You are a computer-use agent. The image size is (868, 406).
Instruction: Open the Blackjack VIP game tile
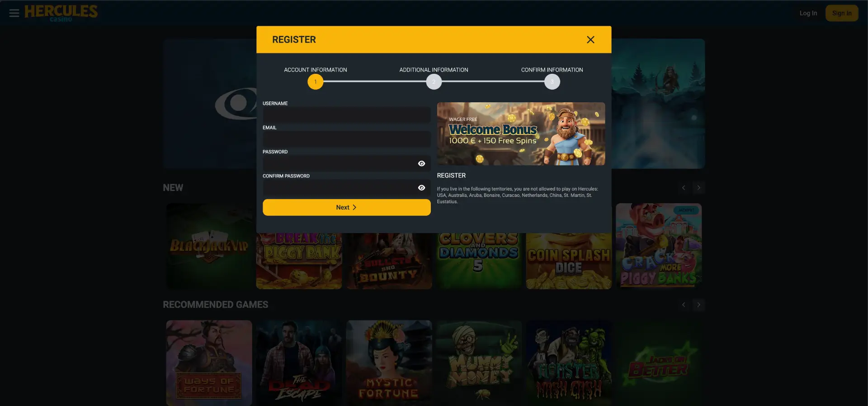pos(209,246)
